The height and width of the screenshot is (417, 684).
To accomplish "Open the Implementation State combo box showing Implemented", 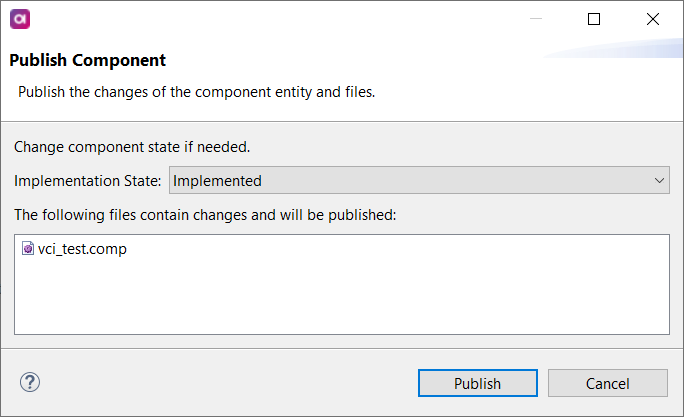I will click(410, 181).
